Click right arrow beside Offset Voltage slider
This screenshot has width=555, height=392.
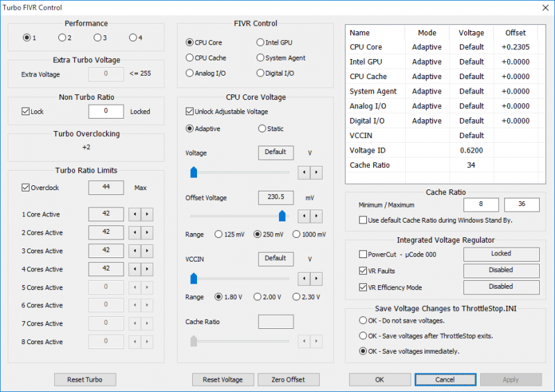316,216
